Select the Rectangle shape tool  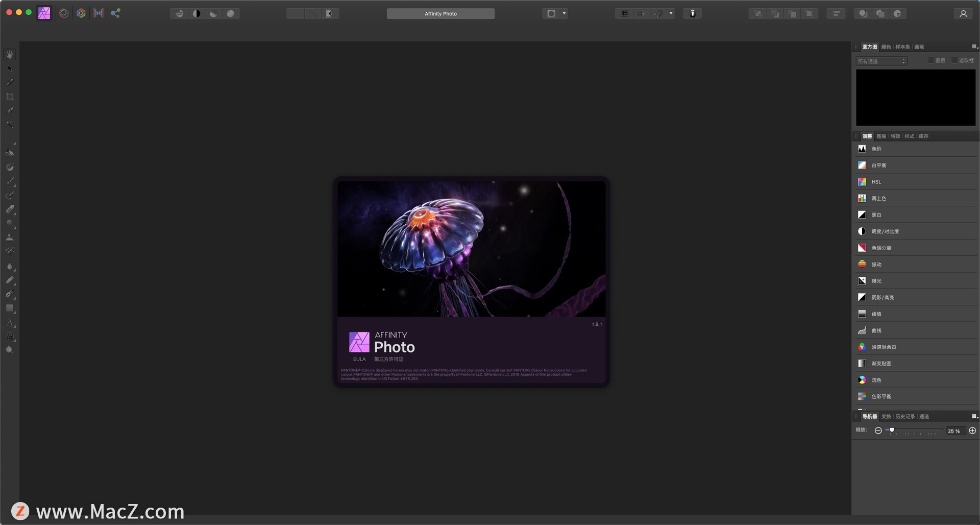pyautogui.click(x=10, y=308)
